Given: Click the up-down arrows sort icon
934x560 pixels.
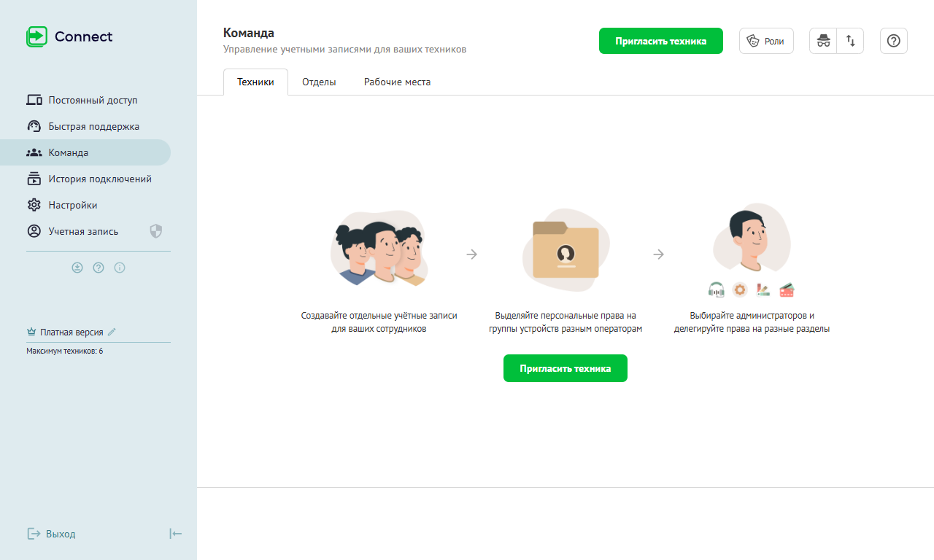Looking at the screenshot, I should click(x=850, y=41).
